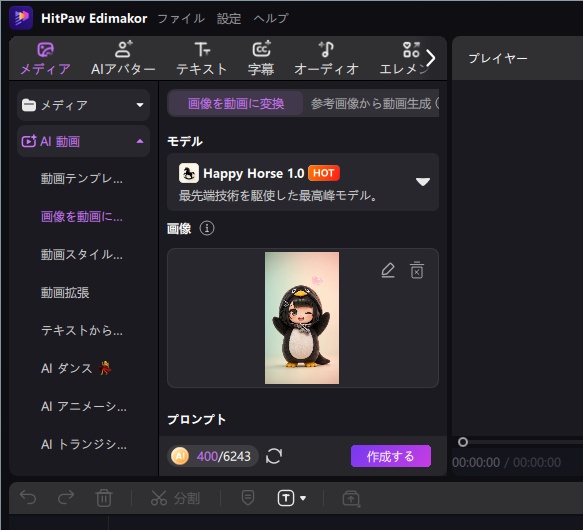Open the 設定 menu
This screenshot has height=530, width=583.
click(x=229, y=18)
